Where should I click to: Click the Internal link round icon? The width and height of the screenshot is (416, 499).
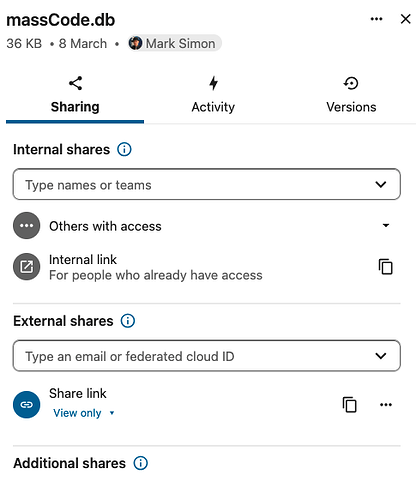coord(27,267)
